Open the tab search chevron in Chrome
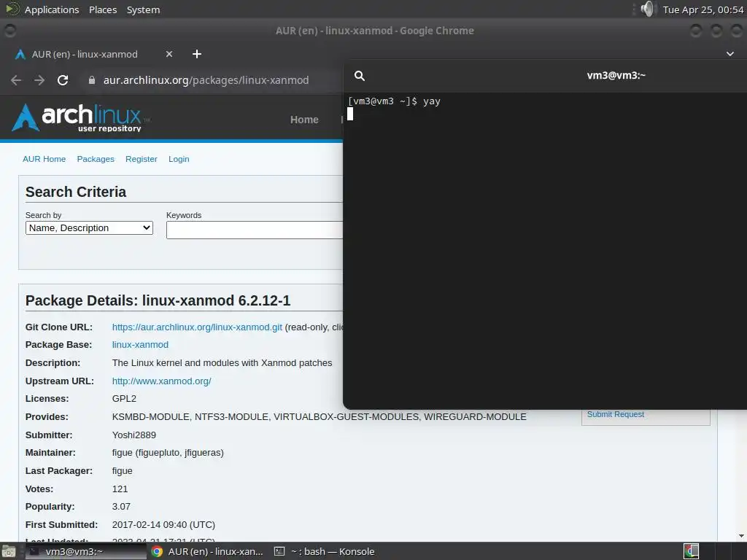This screenshot has width=747, height=560. click(729, 54)
